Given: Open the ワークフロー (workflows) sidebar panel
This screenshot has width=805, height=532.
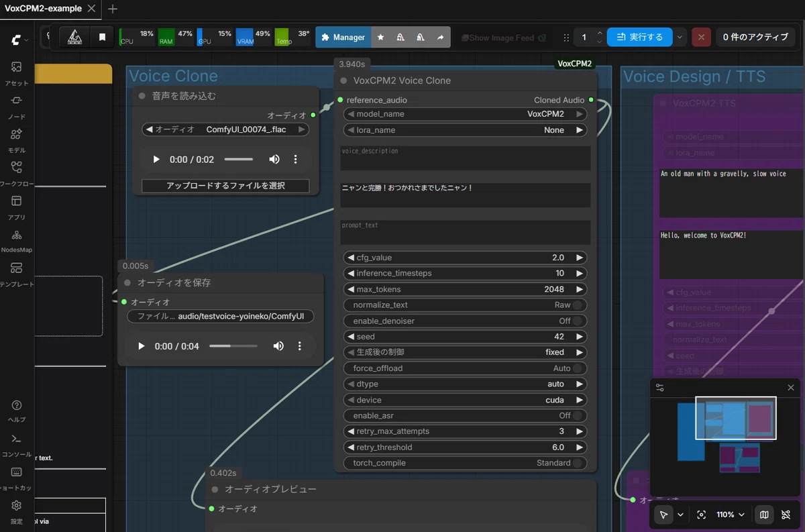Looking at the screenshot, I should point(17,173).
